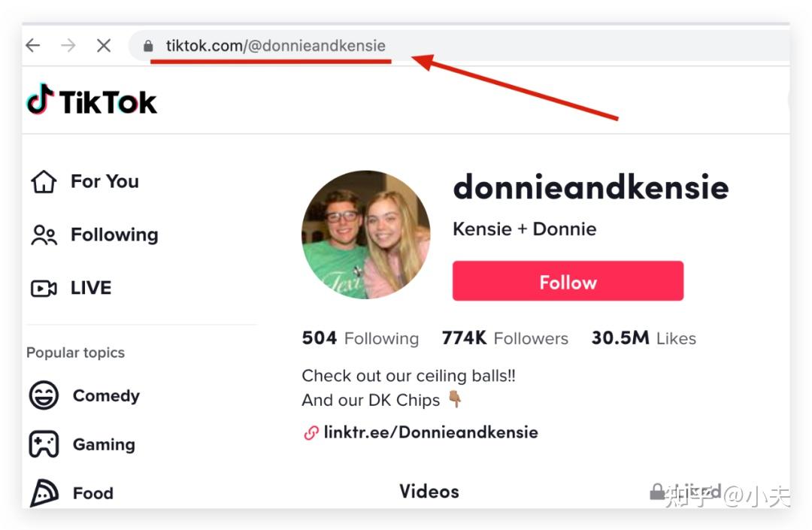Click the donnieandkensie profile picture
This screenshot has height=530, width=812.
[x=366, y=235]
